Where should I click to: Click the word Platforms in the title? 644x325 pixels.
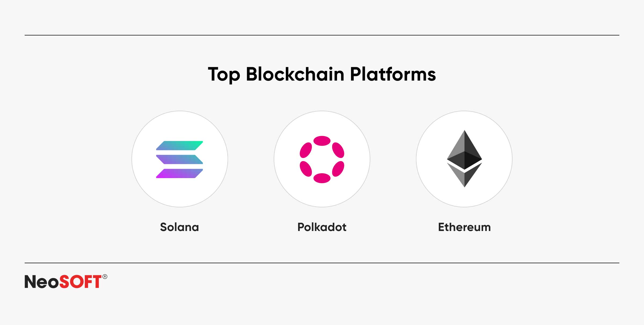point(393,74)
